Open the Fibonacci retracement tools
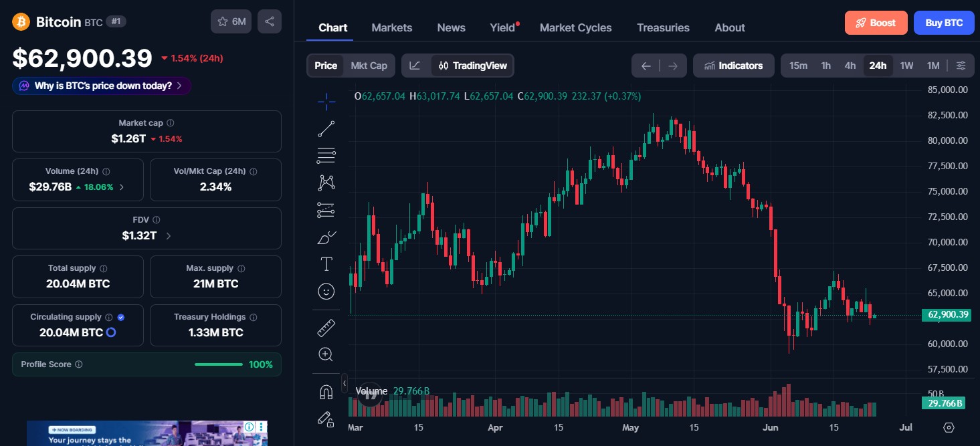 click(x=326, y=156)
